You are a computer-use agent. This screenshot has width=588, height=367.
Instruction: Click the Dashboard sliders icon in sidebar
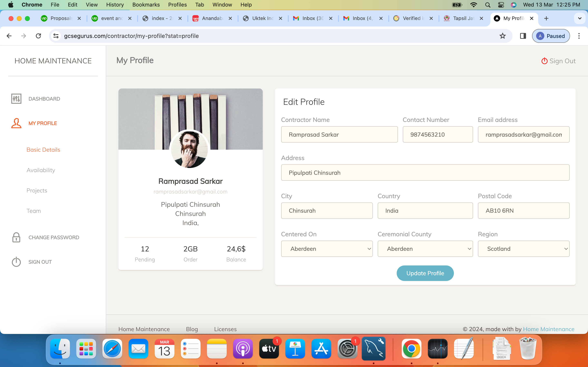(16, 99)
